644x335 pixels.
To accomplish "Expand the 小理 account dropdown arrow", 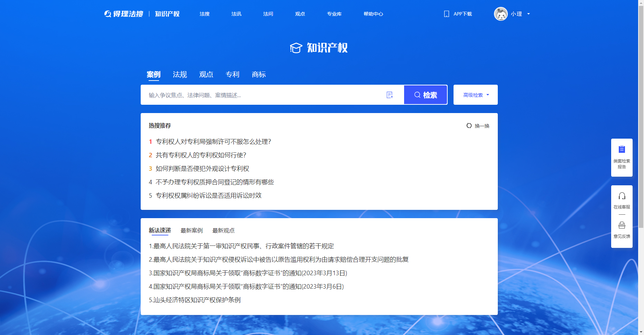I will tap(529, 14).
